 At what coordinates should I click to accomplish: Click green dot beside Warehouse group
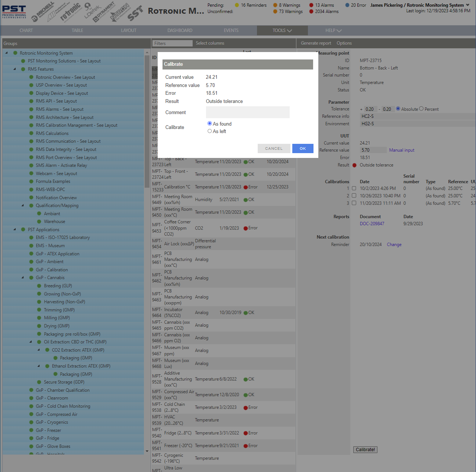point(39,222)
